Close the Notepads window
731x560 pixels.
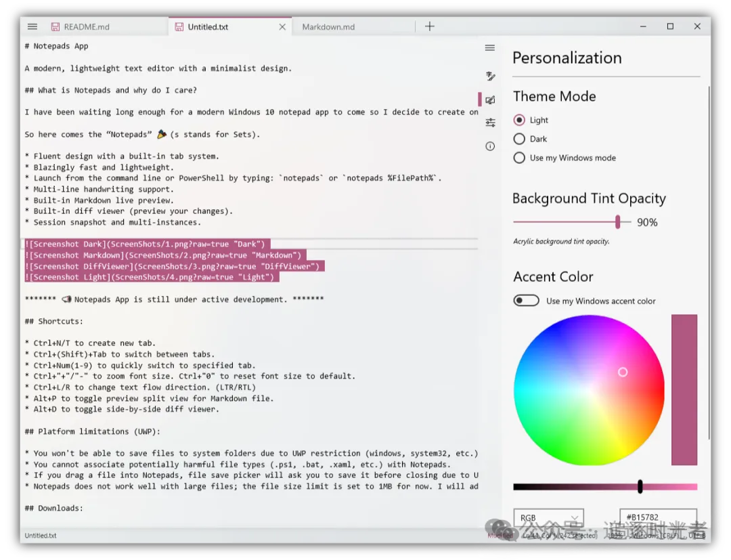[697, 26]
